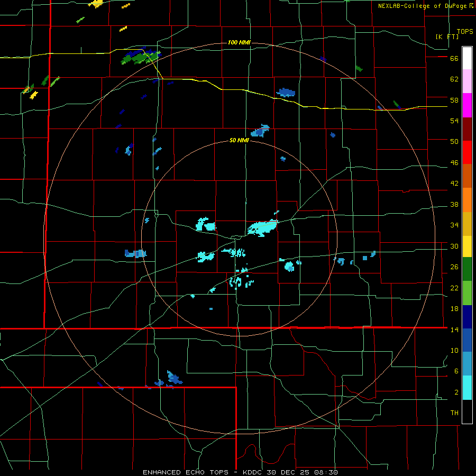476x476 pixels.
Task: Click the '14' scale label
Action: tap(454, 329)
